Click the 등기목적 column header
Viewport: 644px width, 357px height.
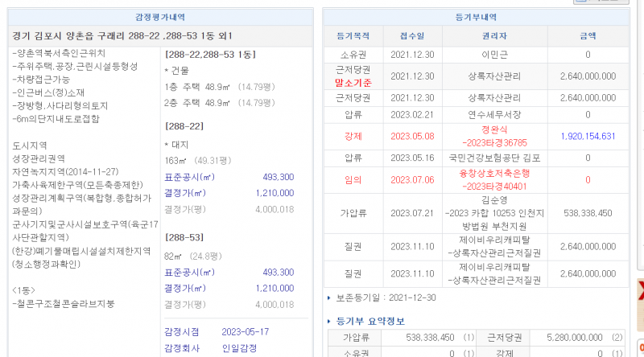click(x=353, y=35)
